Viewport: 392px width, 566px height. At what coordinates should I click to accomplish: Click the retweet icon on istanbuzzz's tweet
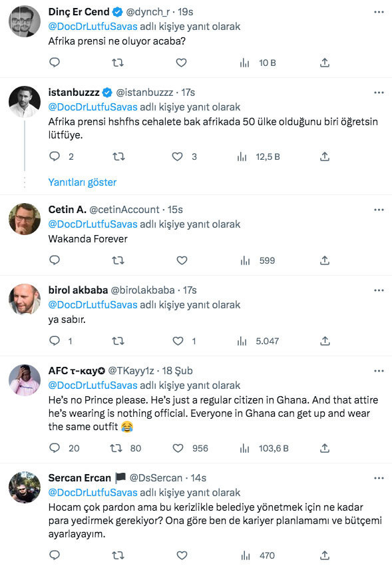(118, 157)
